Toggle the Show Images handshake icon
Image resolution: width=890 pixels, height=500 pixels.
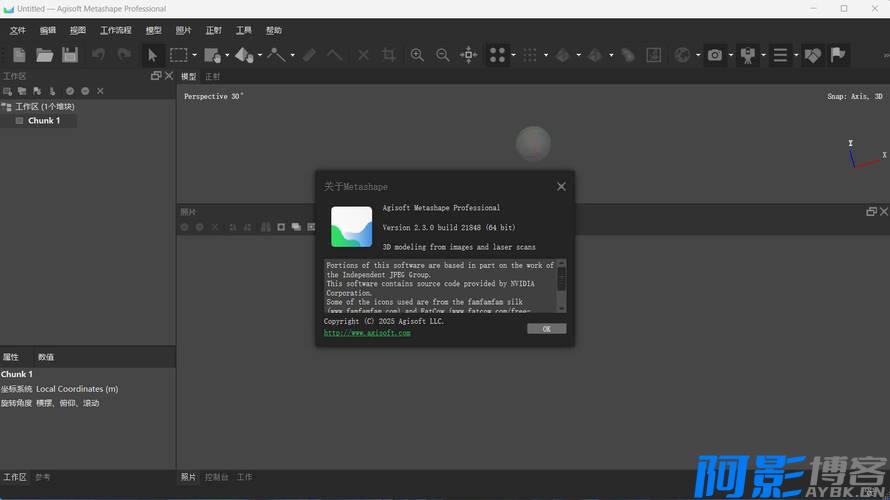tap(812, 55)
